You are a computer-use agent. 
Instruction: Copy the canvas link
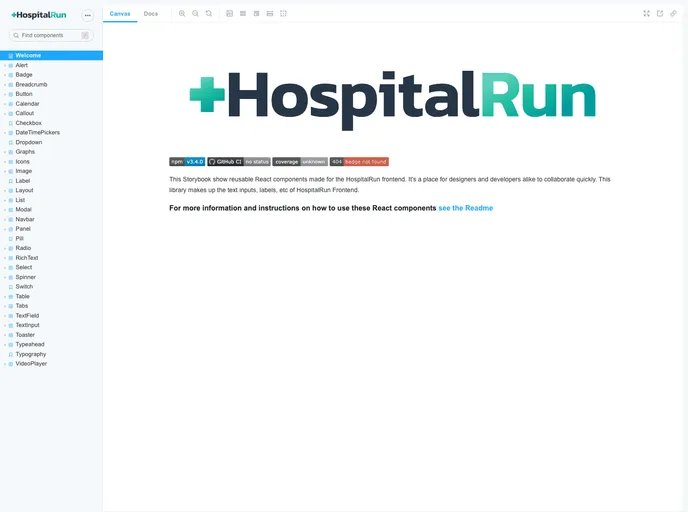click(x=673, y=14)
